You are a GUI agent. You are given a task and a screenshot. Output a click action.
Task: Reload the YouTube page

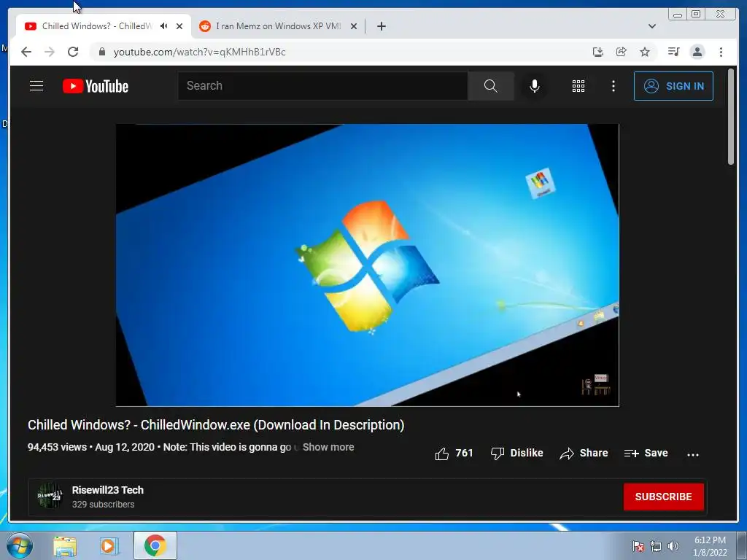tap(73, 52)
